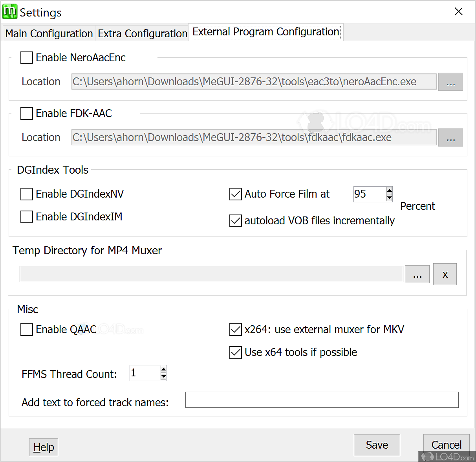Increase the Auto Force Film percent value

[x=389, y=191]
